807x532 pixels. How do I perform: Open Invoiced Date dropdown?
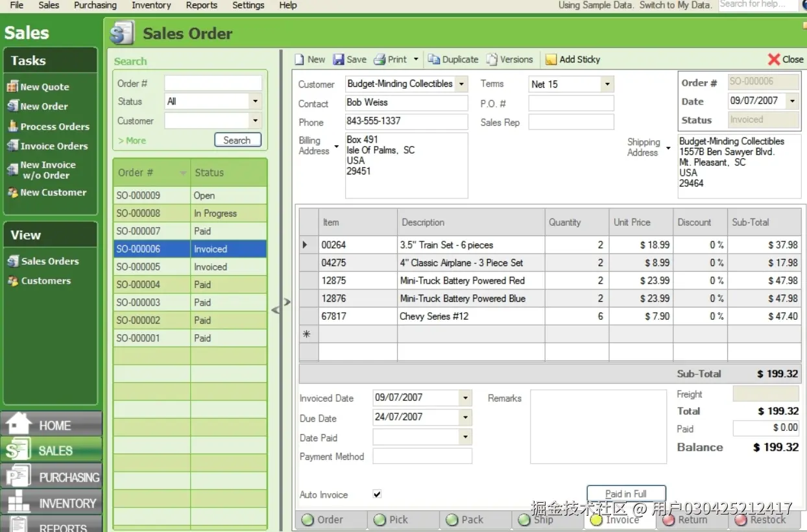(x=466, y=398)
